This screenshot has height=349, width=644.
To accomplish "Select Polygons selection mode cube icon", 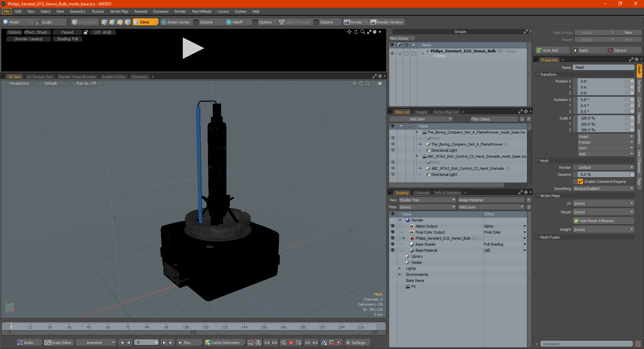I will point(120,22).
